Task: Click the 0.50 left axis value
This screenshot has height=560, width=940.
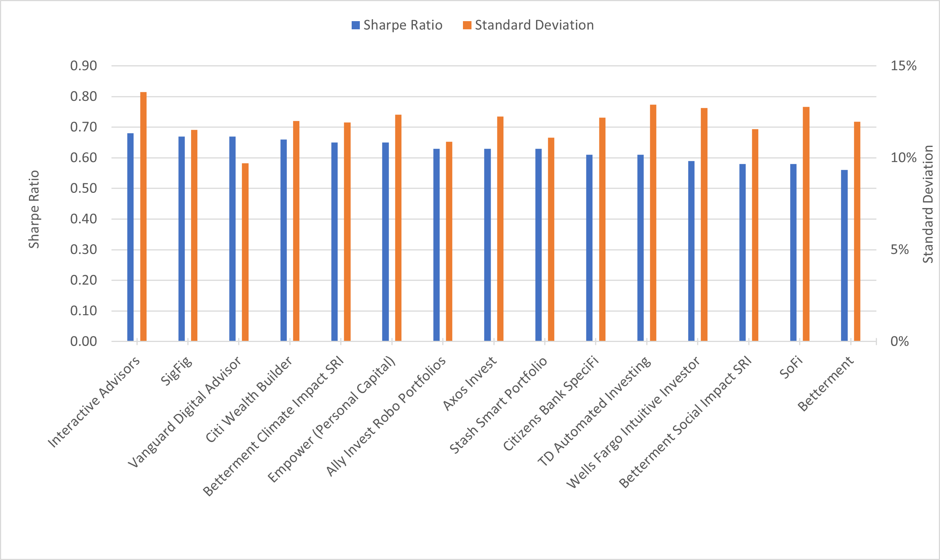Action: point(84,188)
